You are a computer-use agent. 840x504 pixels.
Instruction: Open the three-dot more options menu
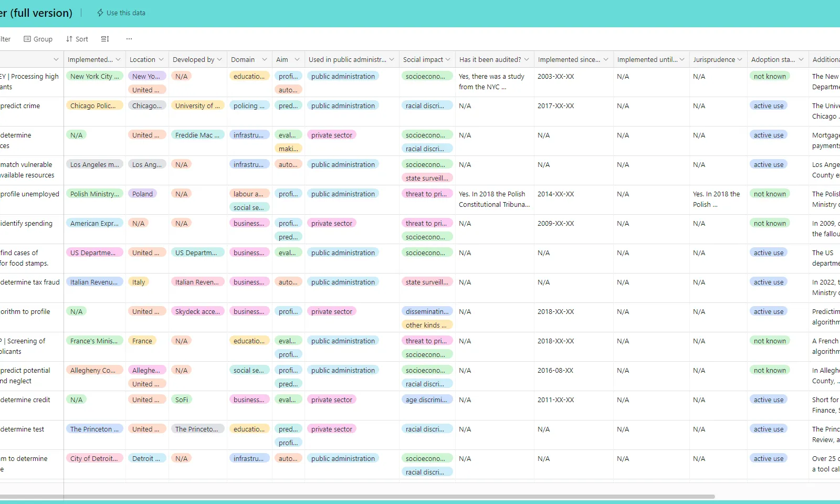[x=129, y=39]
